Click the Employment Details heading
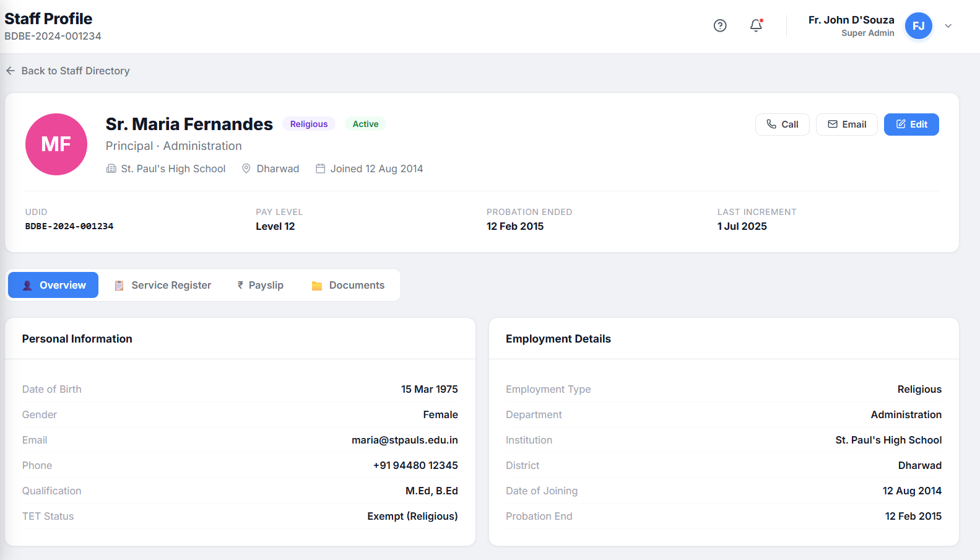The image size is (980, 560). coord(558,339)
